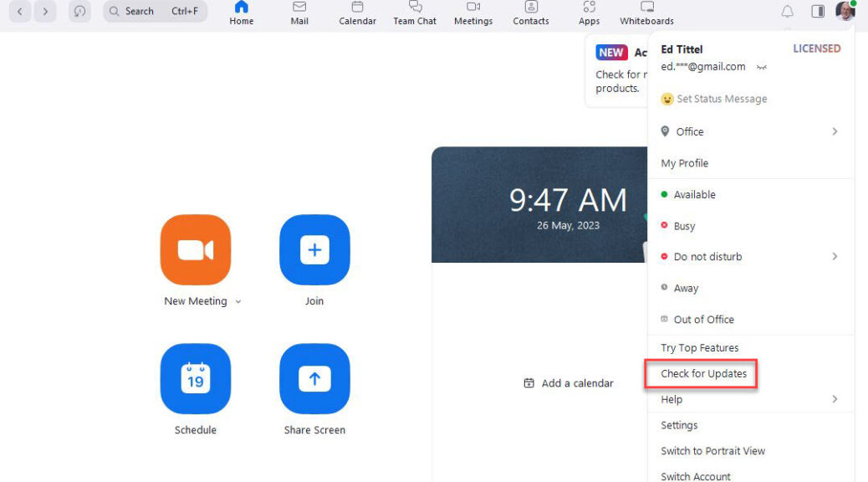Image resolution: width=868 pixels, height=482 pixels.
Task: Click the forward navigation arrow
Action: [x=45, y=11]
